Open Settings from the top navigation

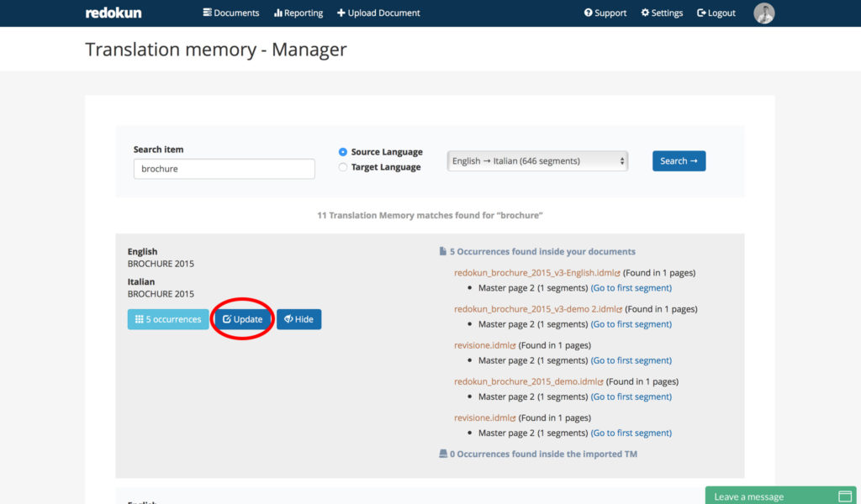click(x=662, y=13)
